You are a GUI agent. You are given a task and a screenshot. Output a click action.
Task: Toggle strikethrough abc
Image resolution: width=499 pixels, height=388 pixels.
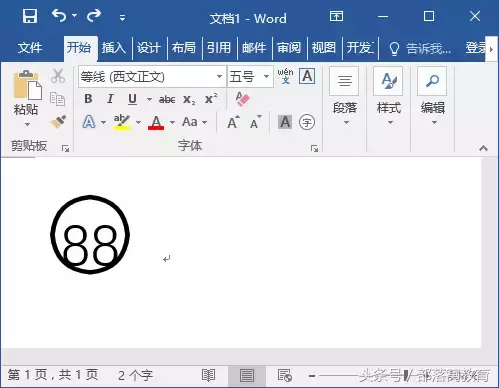167,99
